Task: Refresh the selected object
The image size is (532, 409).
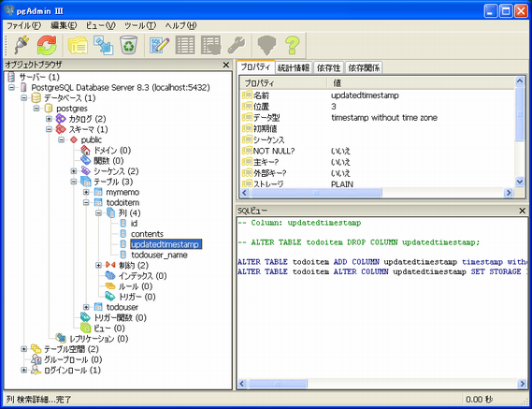Action: pyautogui.click(x=47, y=45)
